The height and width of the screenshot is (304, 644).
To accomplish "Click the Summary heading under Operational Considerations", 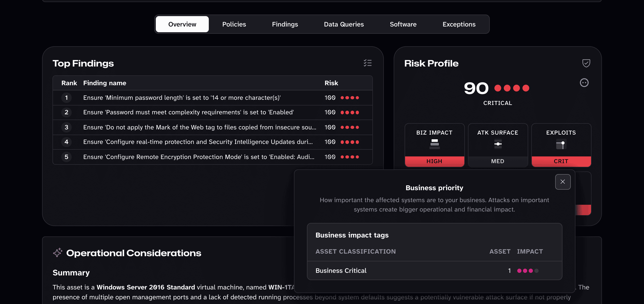I will [x=71, y=273].
